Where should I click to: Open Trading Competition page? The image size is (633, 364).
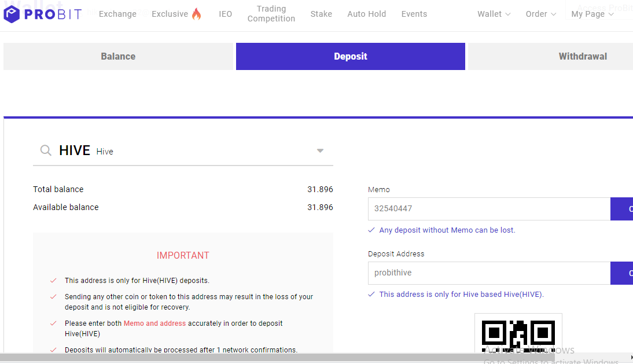pyautogui.click(x=271, y=14)
